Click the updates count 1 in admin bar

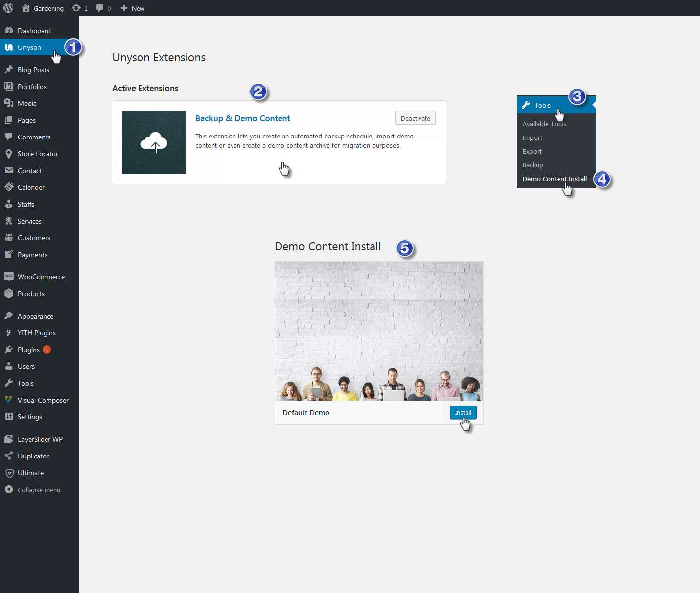[86, 8]
